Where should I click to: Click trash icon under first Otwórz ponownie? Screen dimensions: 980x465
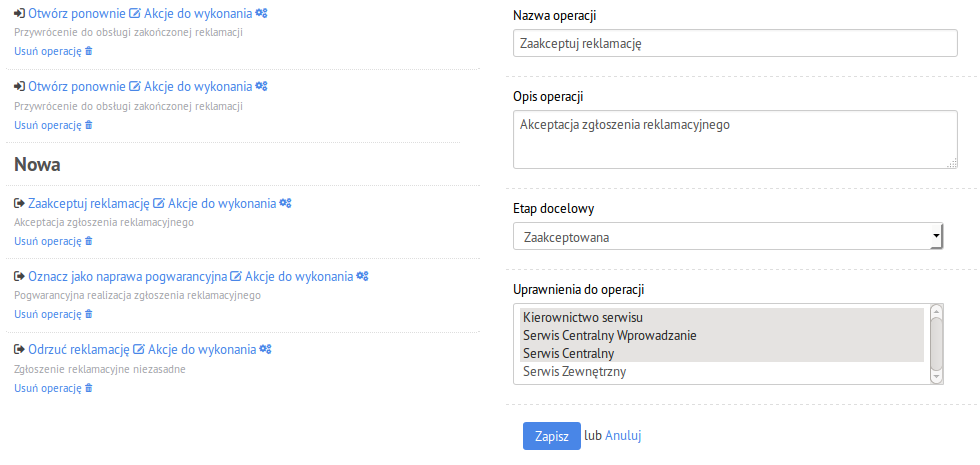coord(88,51)
